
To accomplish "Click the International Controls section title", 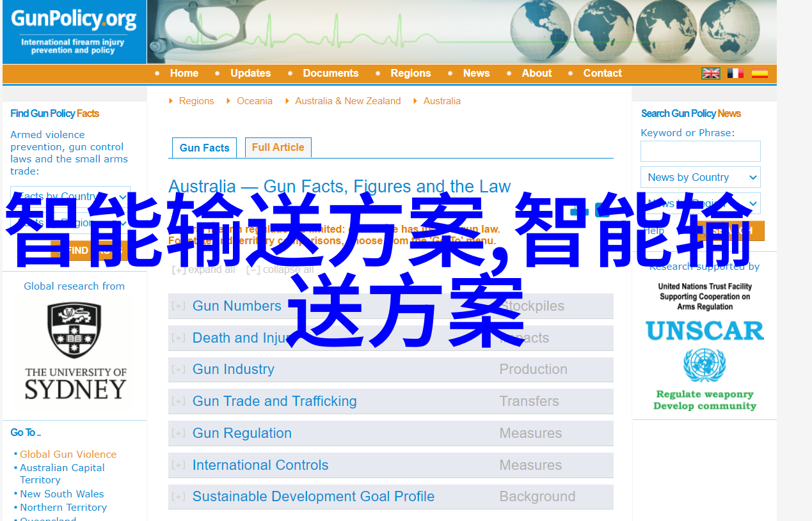I will click(x=260, y=465).
